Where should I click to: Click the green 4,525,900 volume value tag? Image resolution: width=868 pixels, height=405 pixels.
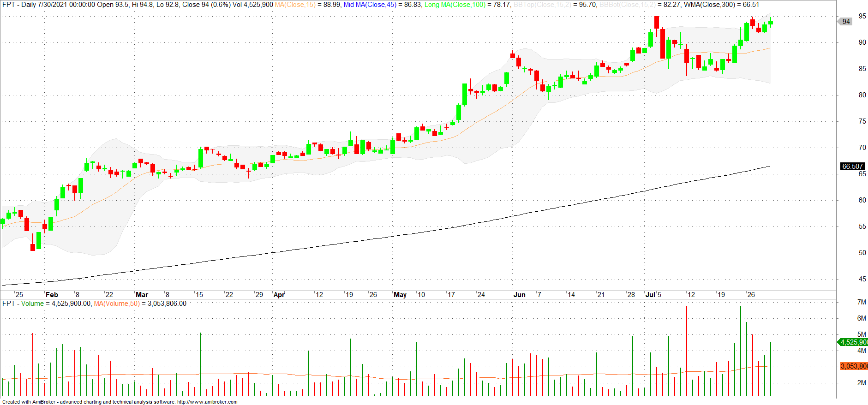(853, 342)
